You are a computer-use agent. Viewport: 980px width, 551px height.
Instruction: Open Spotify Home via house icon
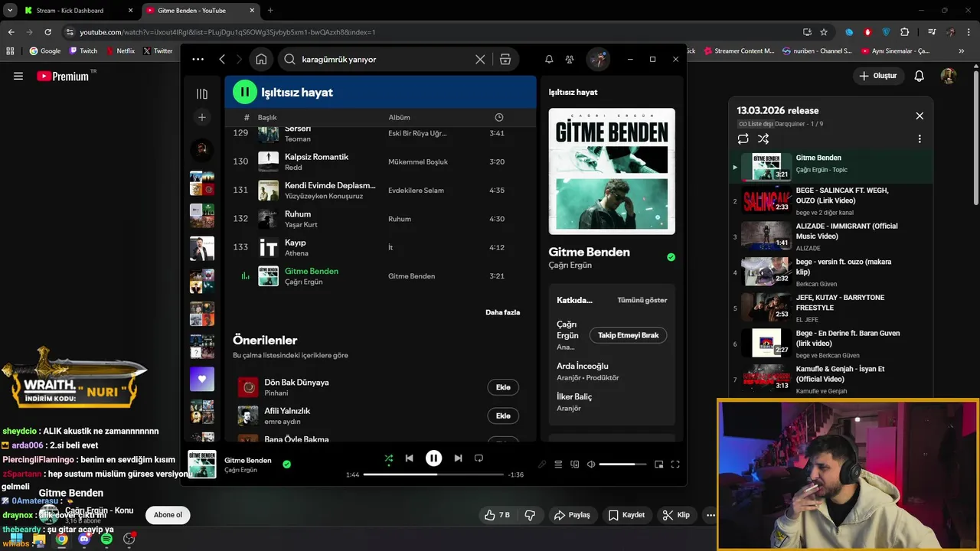261,59
